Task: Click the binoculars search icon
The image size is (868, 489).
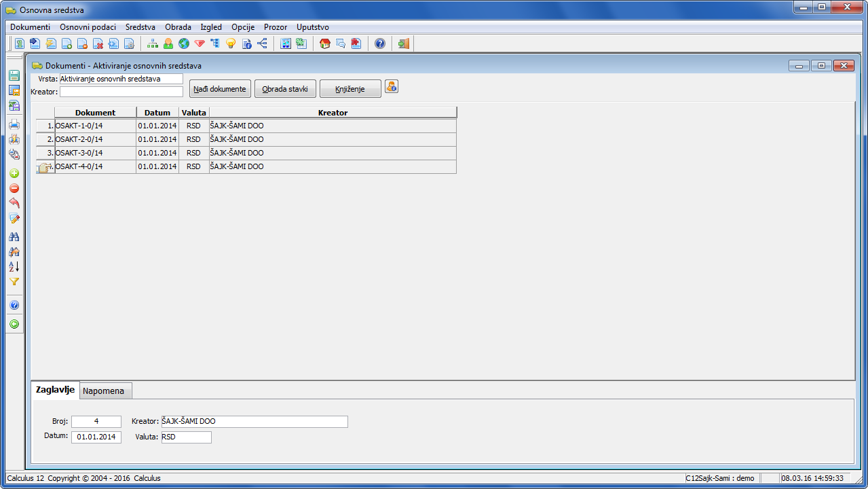Action: click(x=14, y=236)
